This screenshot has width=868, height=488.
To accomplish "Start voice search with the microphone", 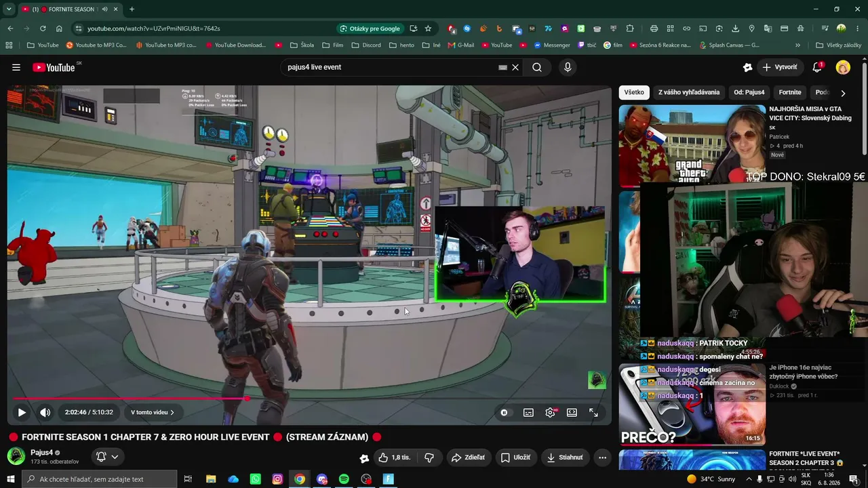I will coord(568,67).
